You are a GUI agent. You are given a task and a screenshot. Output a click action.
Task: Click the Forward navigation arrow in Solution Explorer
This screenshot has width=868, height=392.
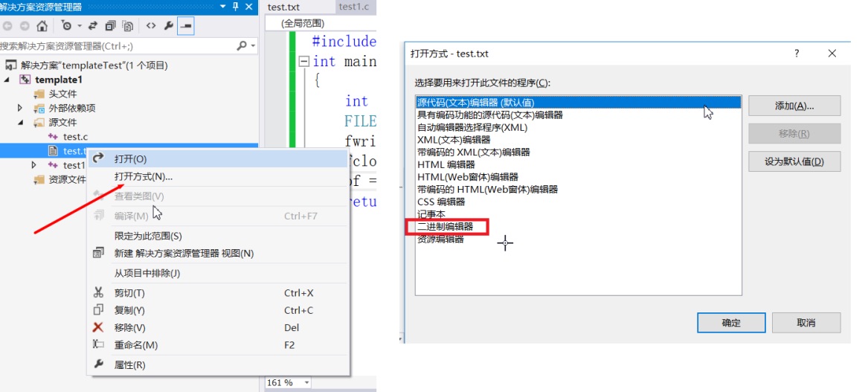click(x=25, y=26)
